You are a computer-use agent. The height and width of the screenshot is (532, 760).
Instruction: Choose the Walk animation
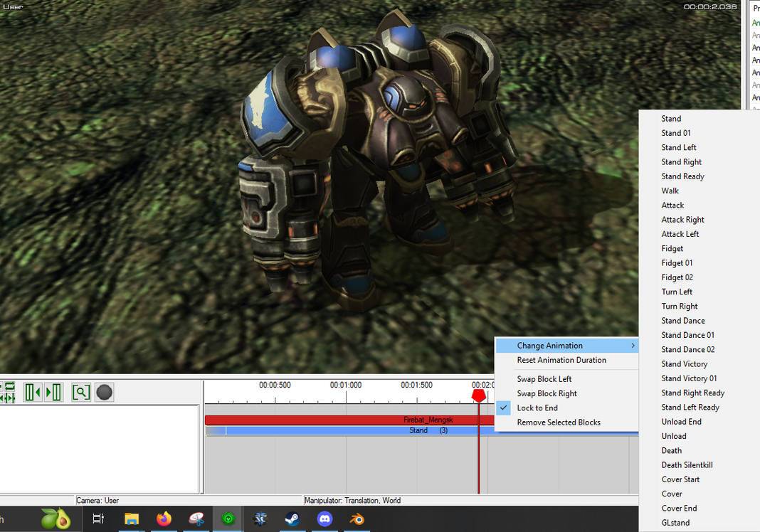point(670,191)
